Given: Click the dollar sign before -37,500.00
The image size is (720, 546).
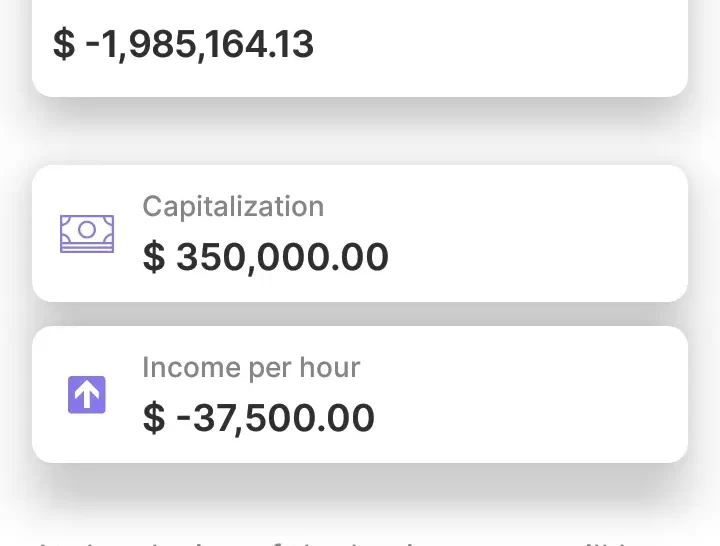Looking at the screenshot, I should (153, 418).
